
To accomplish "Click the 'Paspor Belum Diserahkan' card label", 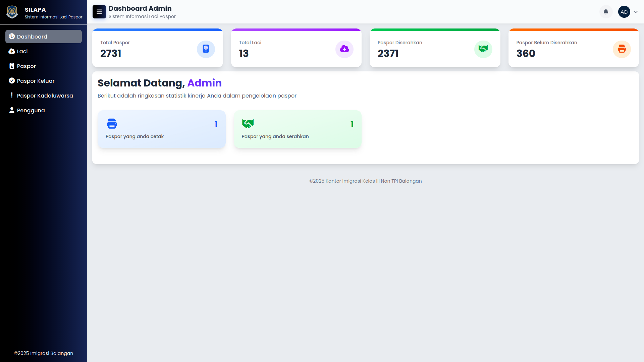I will coord(547,43).
